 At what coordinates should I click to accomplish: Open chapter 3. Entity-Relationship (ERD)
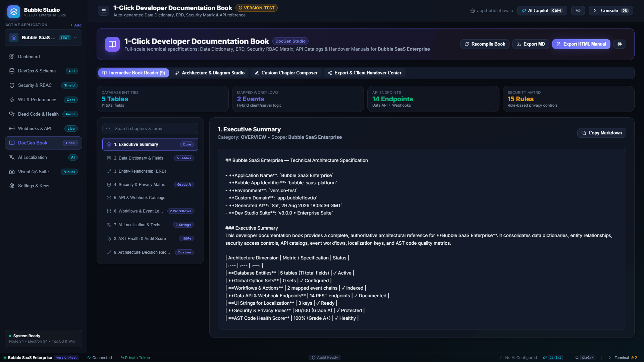tap(150, 171)
